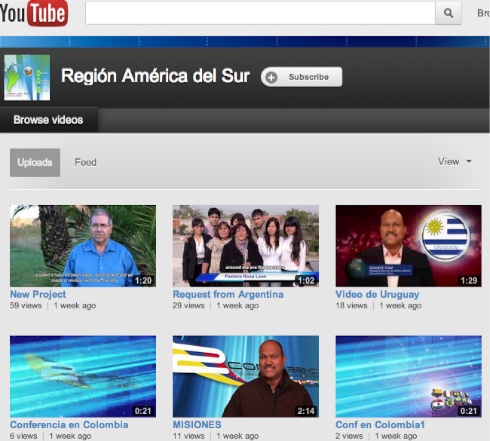Subscribe to Región América del Sur channel
The width and height of the screenshot is (490, 441).
pyautogui.click(x=301, y=77)
